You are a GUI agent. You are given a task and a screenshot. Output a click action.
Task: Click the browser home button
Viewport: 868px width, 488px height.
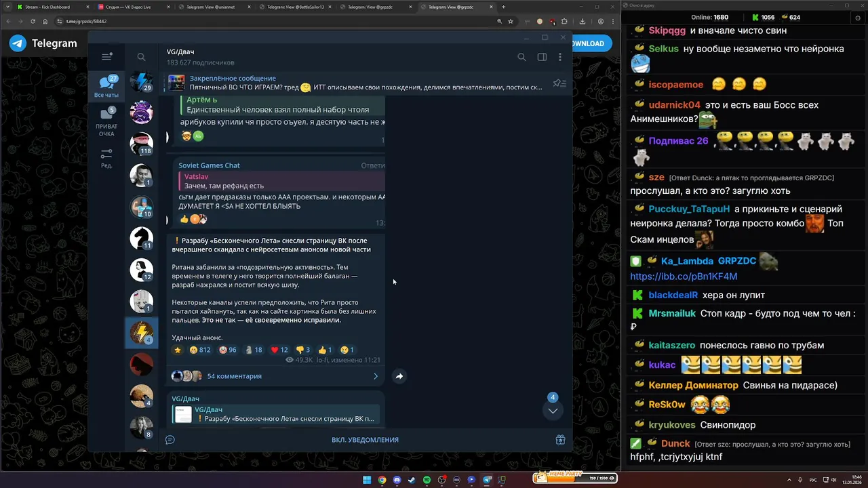[x=45, y=21]
